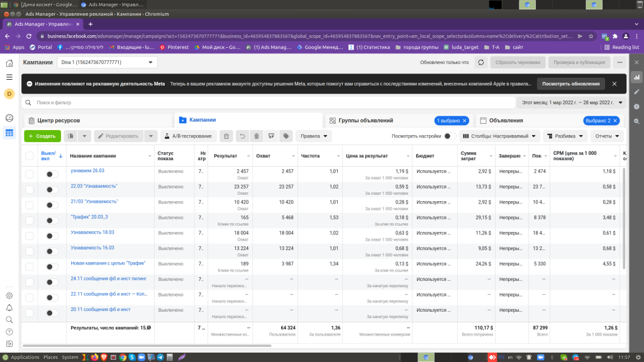The height and width of the screenshot is (362, 644).
Task: Toggle on the "узнаваем 26.03" campaign switch
Action: coord(52,175)
